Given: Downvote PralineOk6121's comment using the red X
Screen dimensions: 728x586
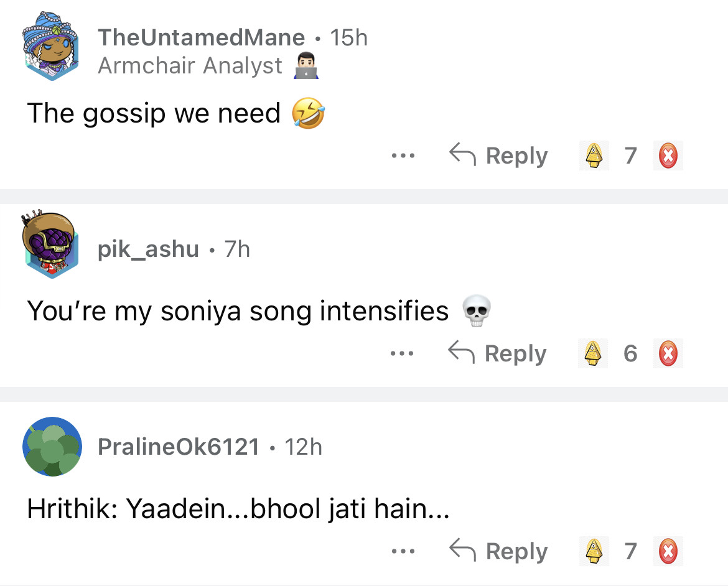Looking at the screenshot, I should click(668, 551).
